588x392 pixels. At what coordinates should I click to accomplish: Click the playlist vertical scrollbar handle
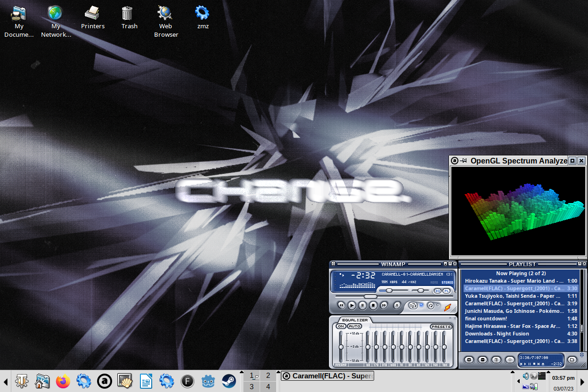pos(582,328)
